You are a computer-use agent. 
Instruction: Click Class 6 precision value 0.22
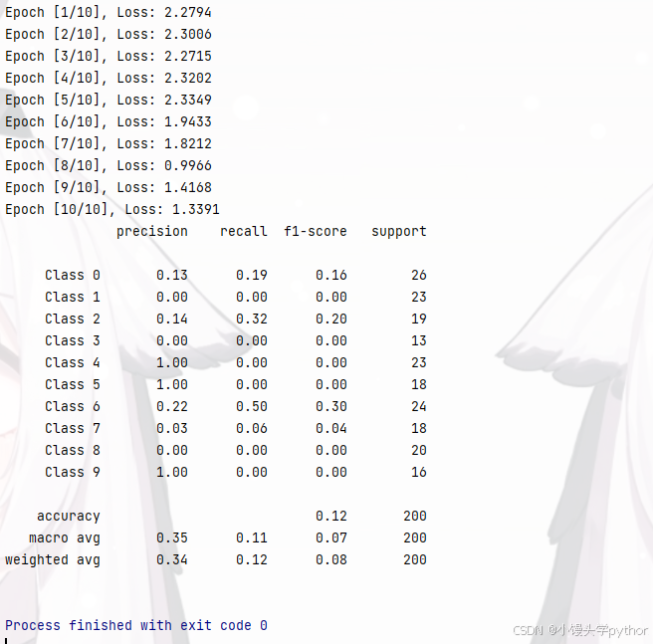[172, 406]
